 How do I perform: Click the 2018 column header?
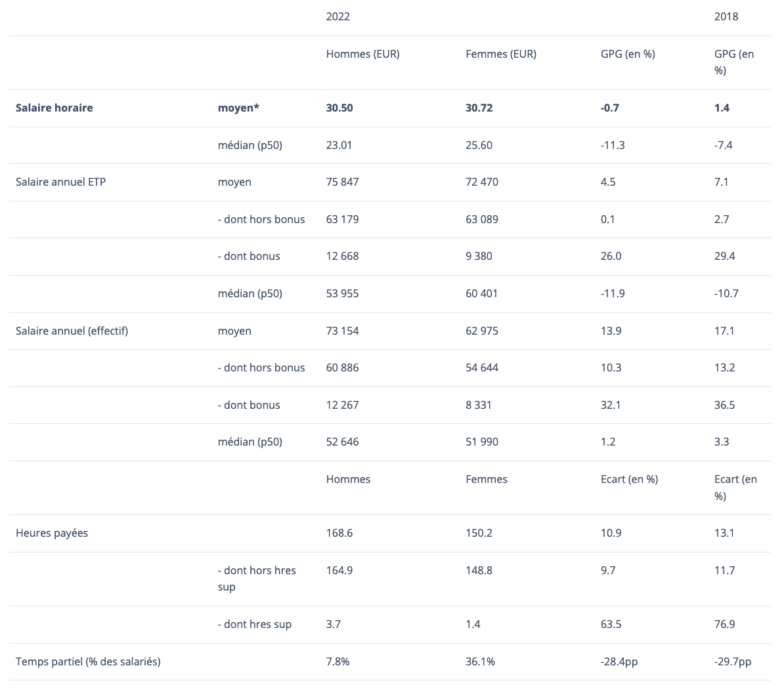726,16
